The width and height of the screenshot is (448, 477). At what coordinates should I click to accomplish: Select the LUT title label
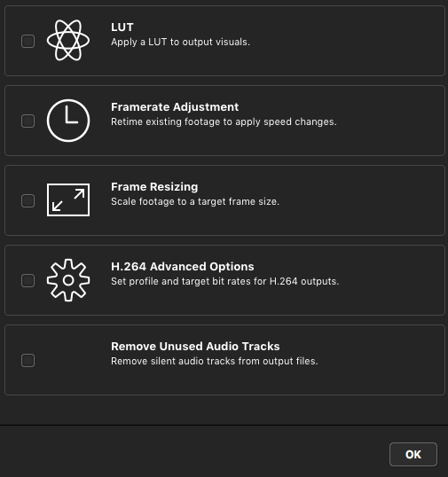tap(122, 27)
